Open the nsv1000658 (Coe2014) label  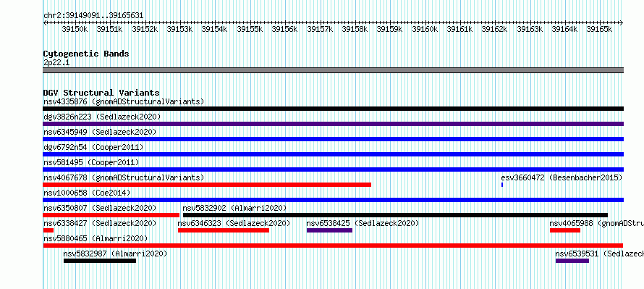[87, 193]
